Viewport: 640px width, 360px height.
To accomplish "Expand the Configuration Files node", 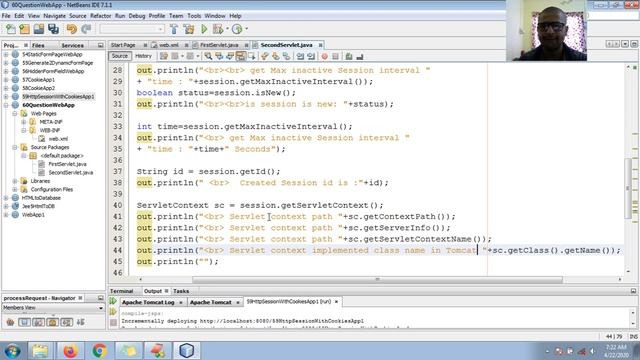I will 15,189.
